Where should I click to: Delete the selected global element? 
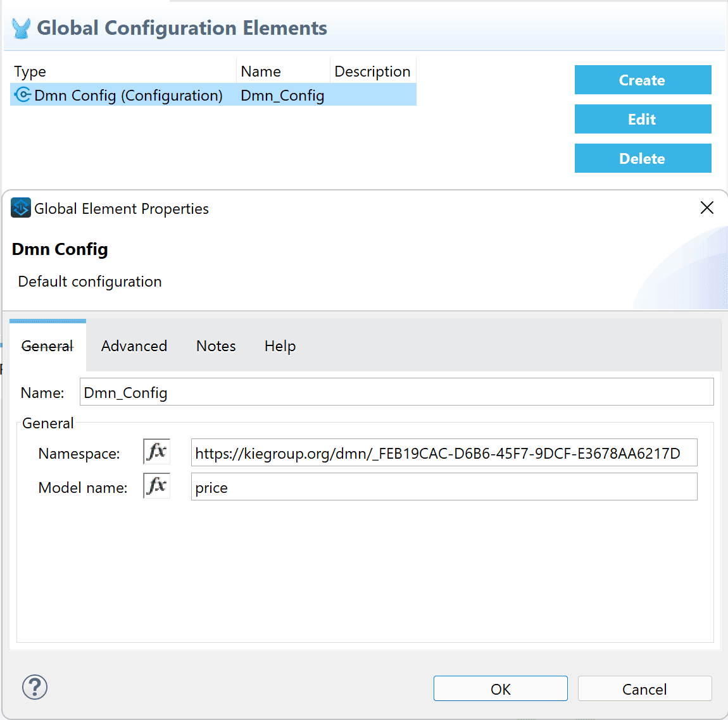click(643, 159)
